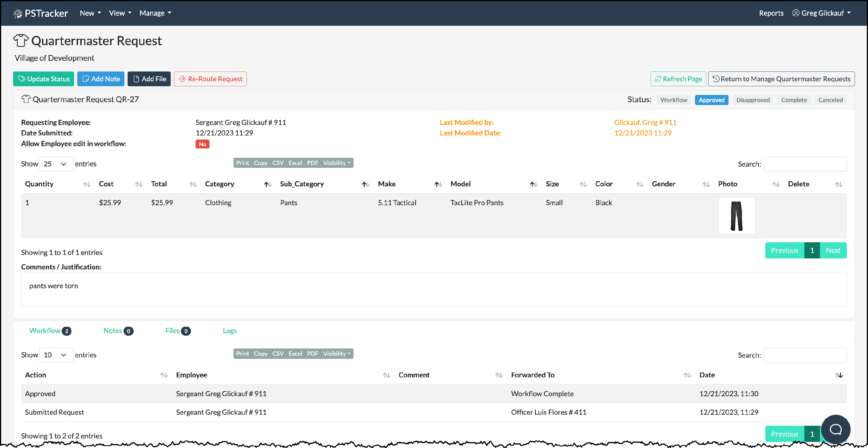This screenshot has width=868, height=448.
Task: Toggle request status to Complete
Action: [x=794, y=100]
